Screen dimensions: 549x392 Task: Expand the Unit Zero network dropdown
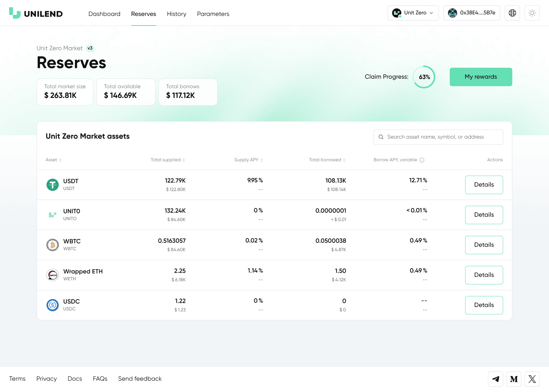pos(413,13)
